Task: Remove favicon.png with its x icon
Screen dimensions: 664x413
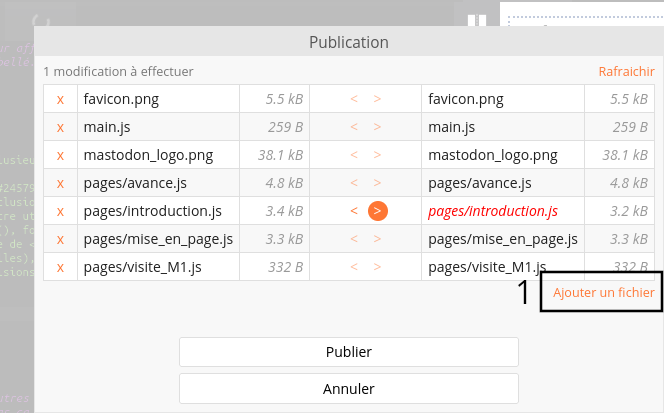Action: coord(60,100)
